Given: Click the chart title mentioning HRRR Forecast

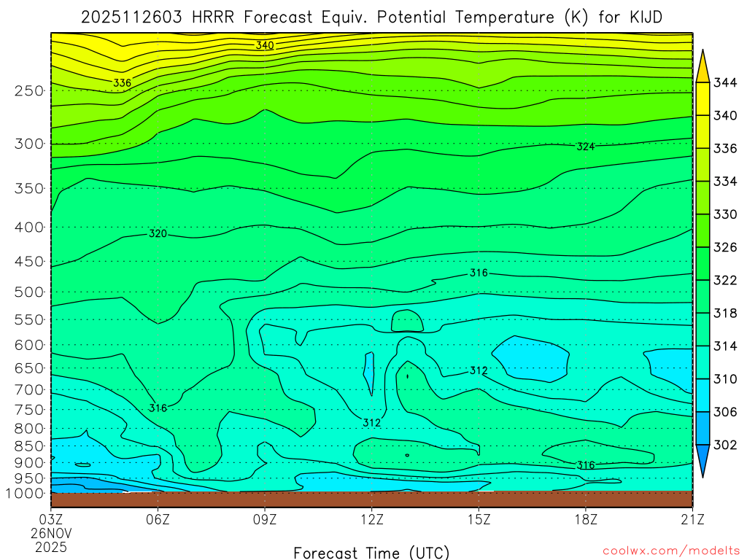Looking at the screenshot, I should tap(371, 17).
